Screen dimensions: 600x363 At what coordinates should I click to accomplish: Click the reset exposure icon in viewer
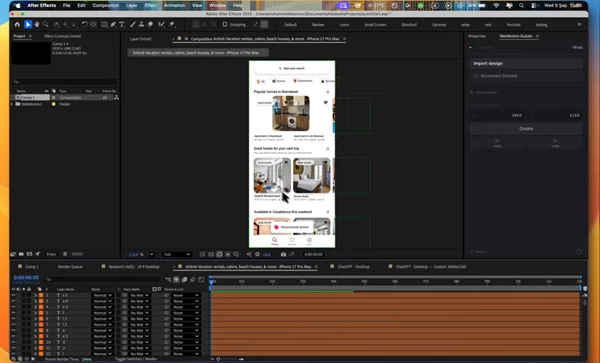pyautogui.click(x=257, y=254)
